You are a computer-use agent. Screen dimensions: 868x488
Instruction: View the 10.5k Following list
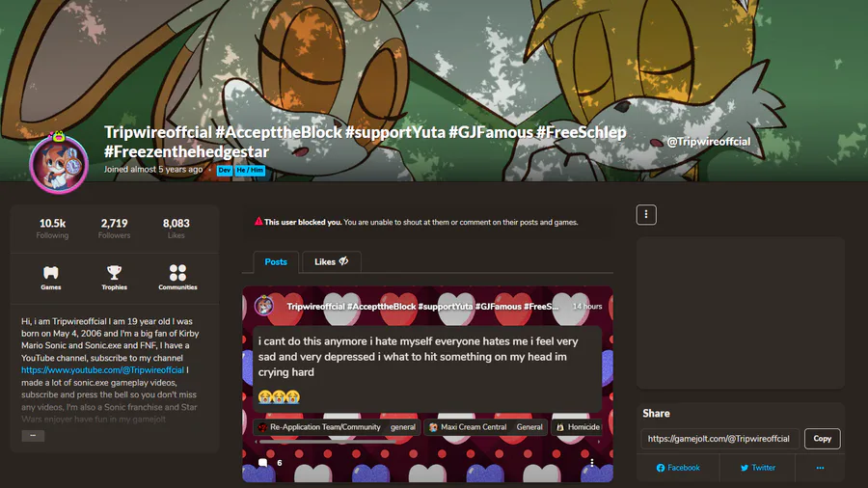(x=53, y=228)
